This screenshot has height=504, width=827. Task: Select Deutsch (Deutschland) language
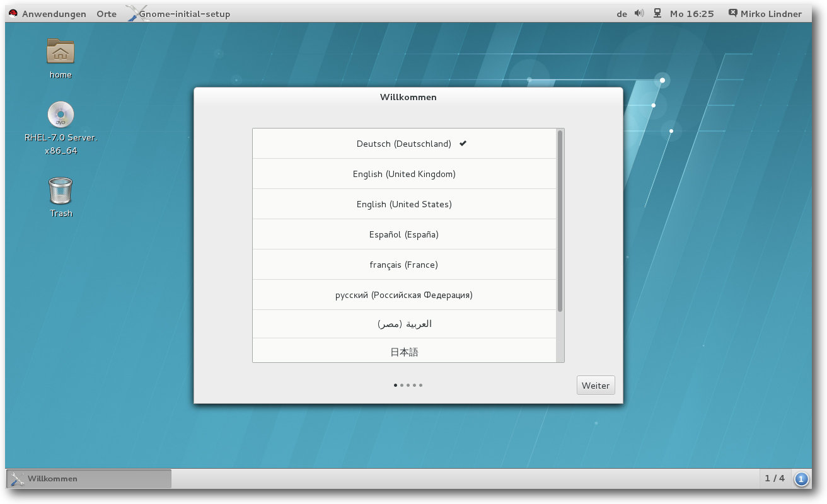(404, 144)
